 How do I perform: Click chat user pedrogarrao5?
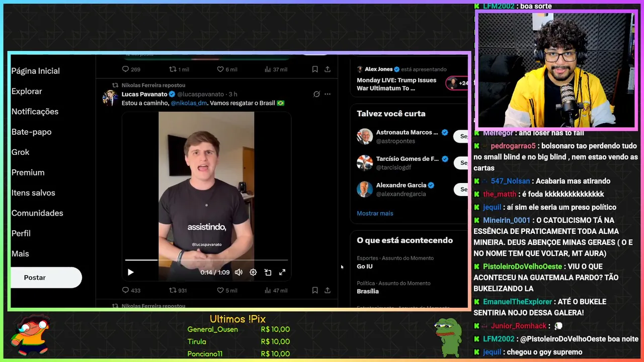(513, 146)
